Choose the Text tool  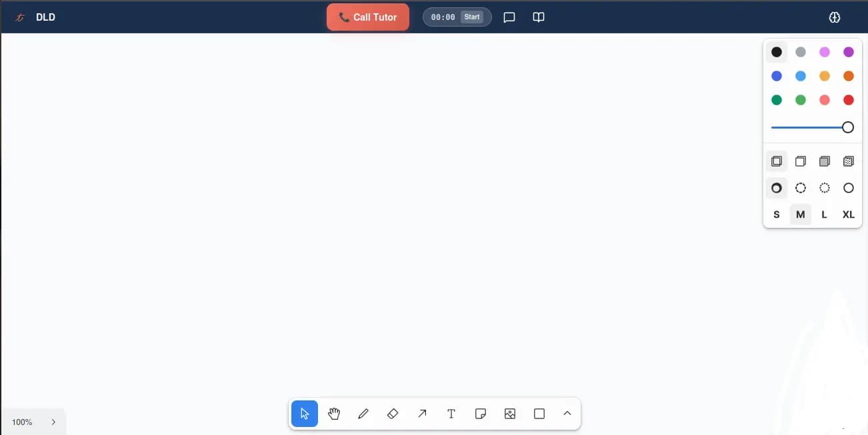tap(451, 414)
